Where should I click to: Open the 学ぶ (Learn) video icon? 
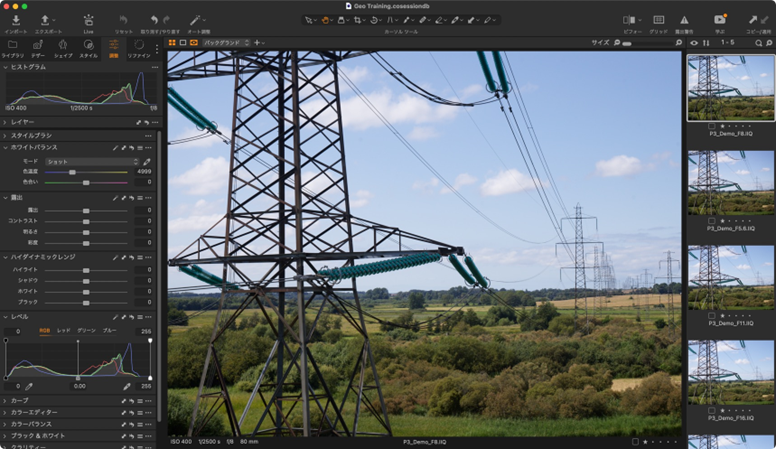click(x=720, y=20)
